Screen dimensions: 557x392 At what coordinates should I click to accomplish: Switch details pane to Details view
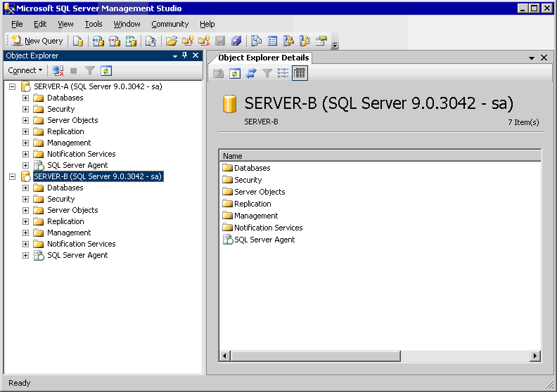[x=300, y=73]
